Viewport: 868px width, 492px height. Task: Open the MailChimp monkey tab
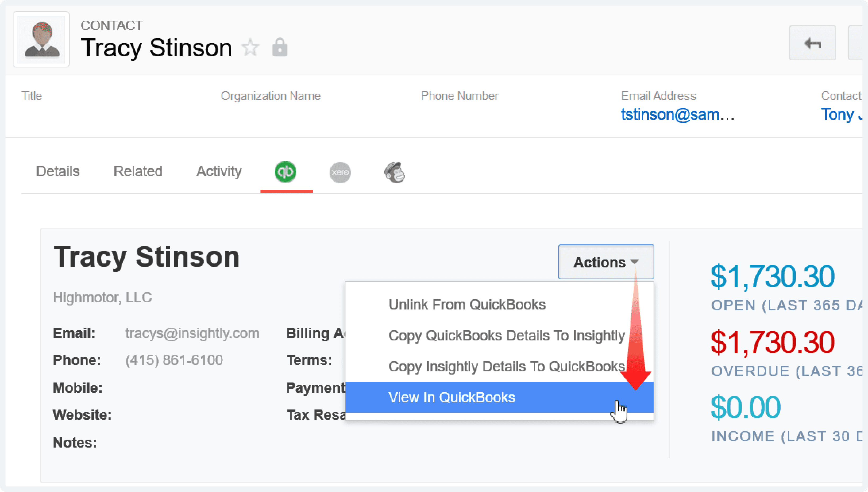[x=395, y=172]
